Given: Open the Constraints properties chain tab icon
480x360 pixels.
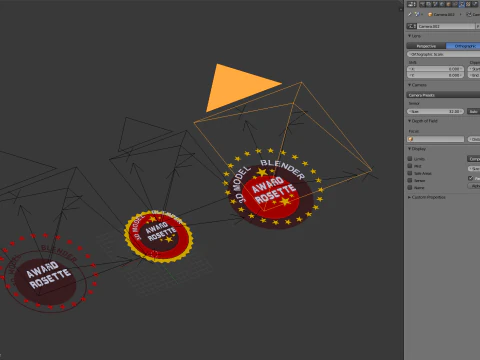Looking at the screenshot, I should pyautogui.click(x=455, y=4).
